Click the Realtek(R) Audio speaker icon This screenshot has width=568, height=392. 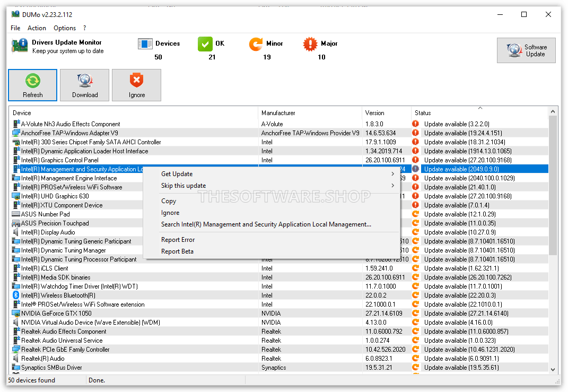(x=16, y=358)
